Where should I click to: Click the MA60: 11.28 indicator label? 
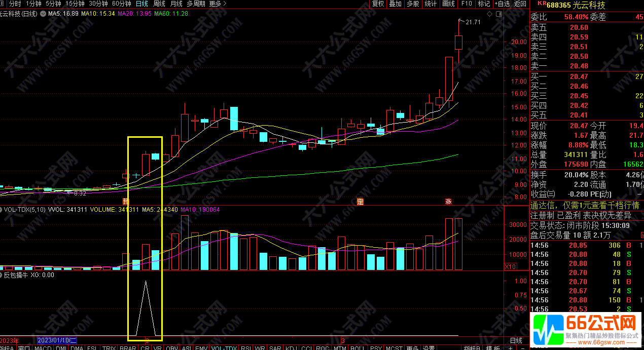[172, 14]
